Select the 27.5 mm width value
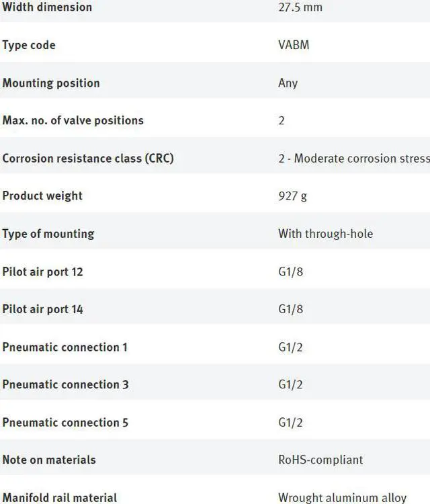Image resolution: width=430 pixels, height=504 pixels. (300, 7)
